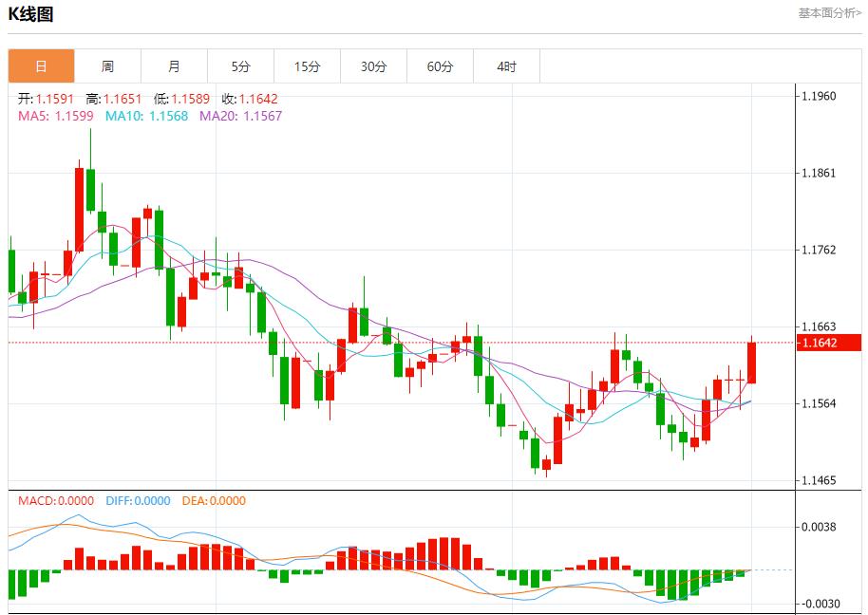The height and width of the screenshot is (615, 868).
Task: Select the 5分 five-minute chart
Action: pyautogui.click(x=241, y=65)
